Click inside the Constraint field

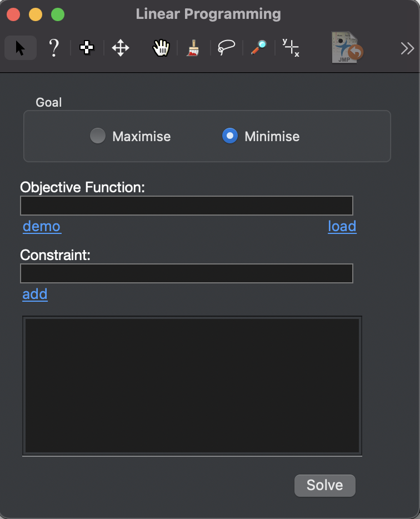coord(186,273)
